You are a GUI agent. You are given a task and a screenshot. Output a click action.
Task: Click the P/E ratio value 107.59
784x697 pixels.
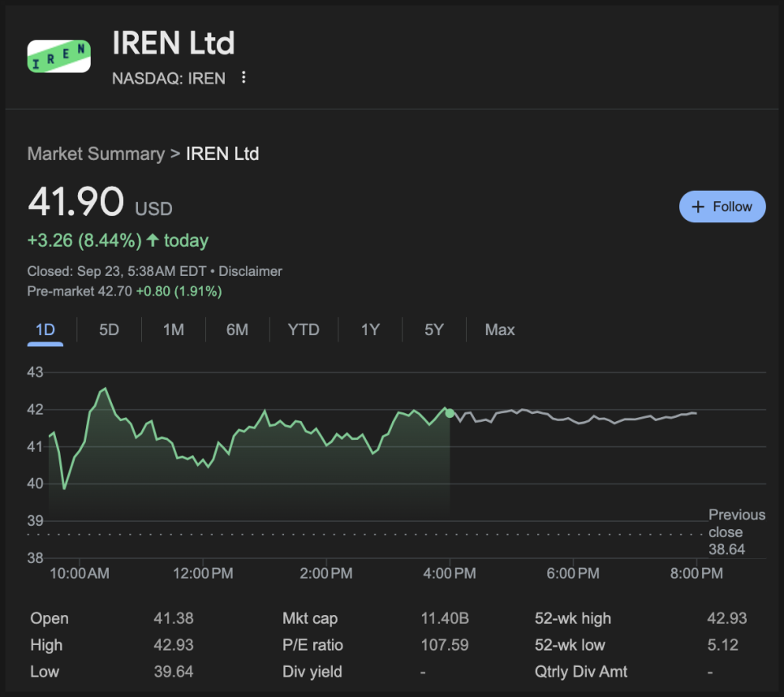[x=445, y=645]
